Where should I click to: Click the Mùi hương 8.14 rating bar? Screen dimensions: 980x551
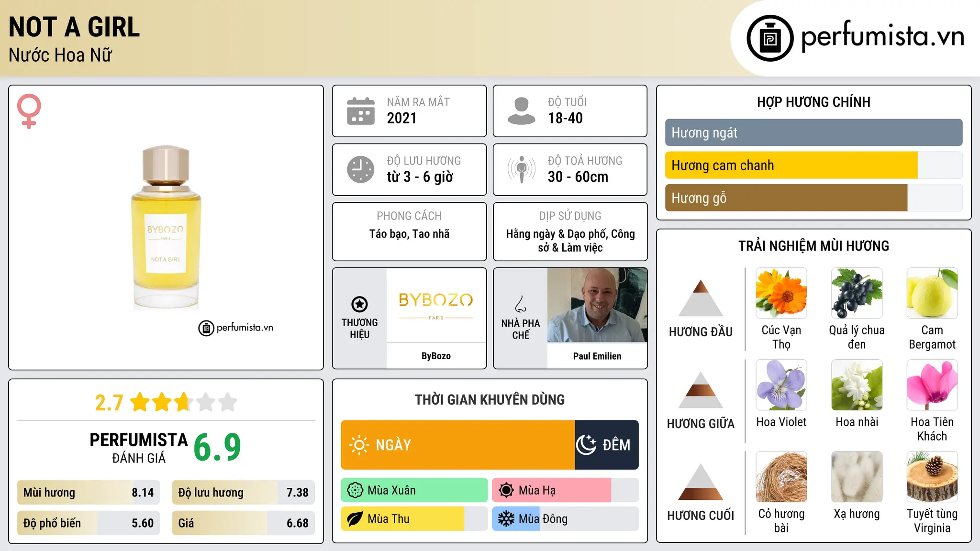[89, 493]
